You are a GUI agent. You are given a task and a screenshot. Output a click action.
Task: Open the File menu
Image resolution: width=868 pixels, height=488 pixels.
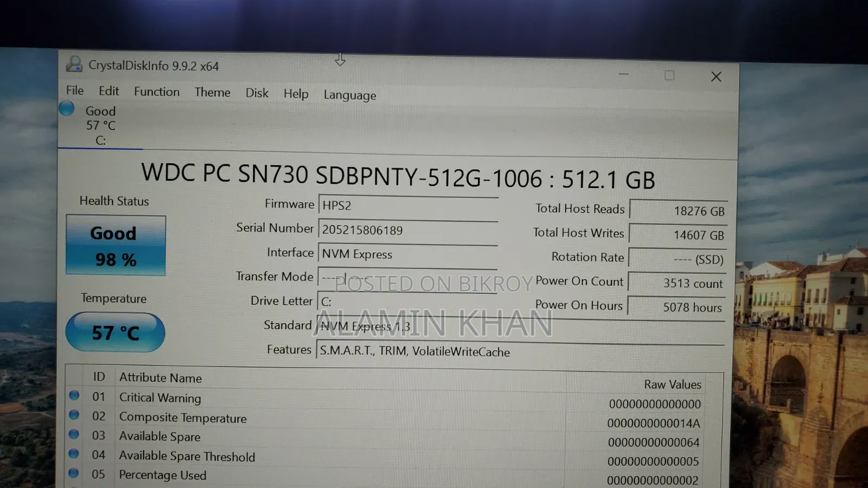pyautogui.click(x=75, y=91)
